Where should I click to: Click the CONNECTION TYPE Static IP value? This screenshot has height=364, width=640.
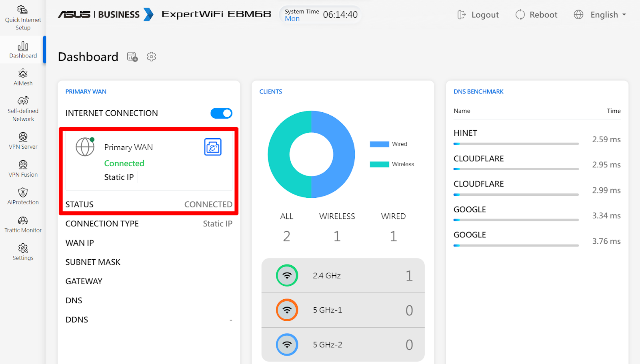coord(217,224)
